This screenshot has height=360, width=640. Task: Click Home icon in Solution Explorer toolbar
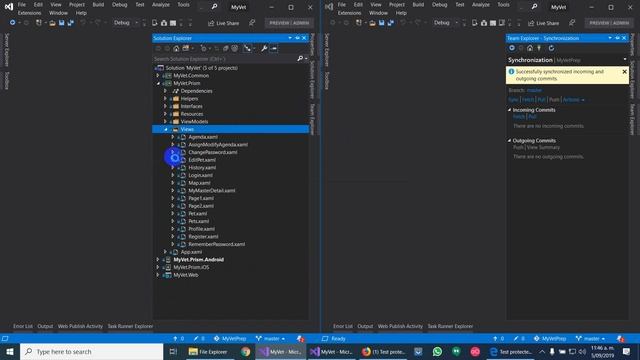tap(176, 49)
